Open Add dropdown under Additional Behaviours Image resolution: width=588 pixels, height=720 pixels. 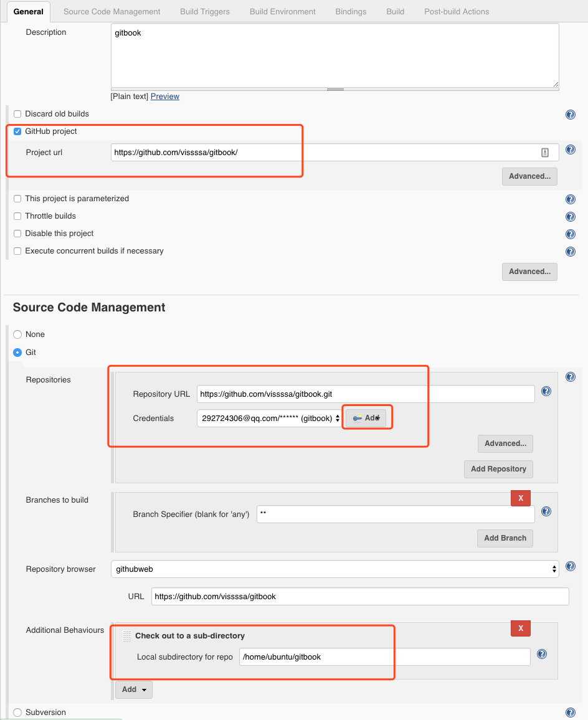[134, 689]
